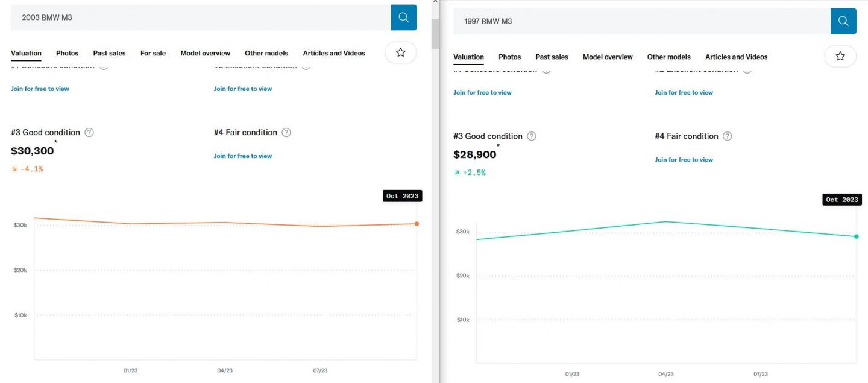The image size is (868, 383).
Task: Click the 2003 BMW M3 search field
Action: tap(201, 17)
